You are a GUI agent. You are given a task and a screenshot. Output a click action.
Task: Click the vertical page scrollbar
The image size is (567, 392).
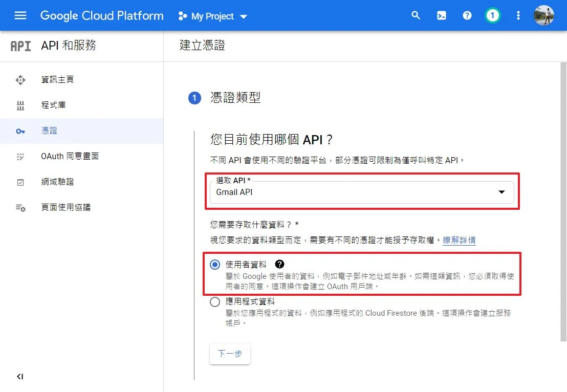click(x=563, y=202)
